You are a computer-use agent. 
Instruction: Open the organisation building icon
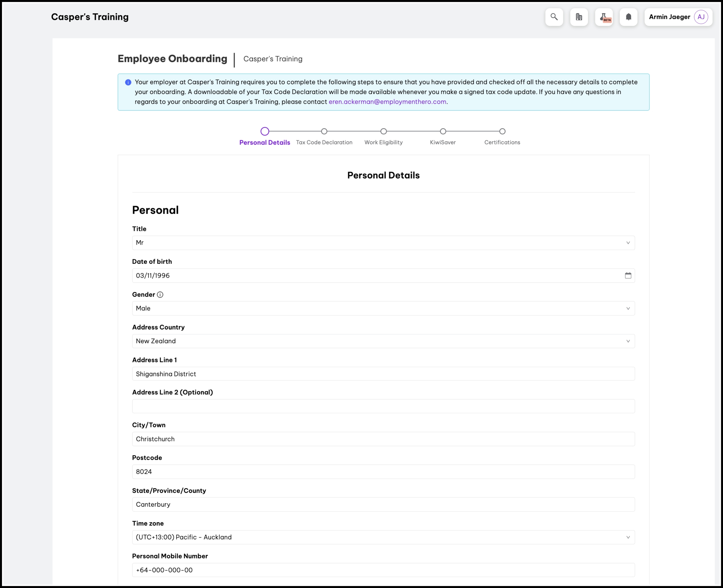coord(579,17)
